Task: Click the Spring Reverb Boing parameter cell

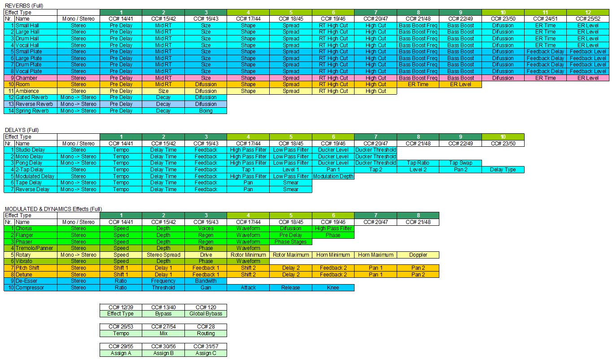Action: tap(206, 110)
